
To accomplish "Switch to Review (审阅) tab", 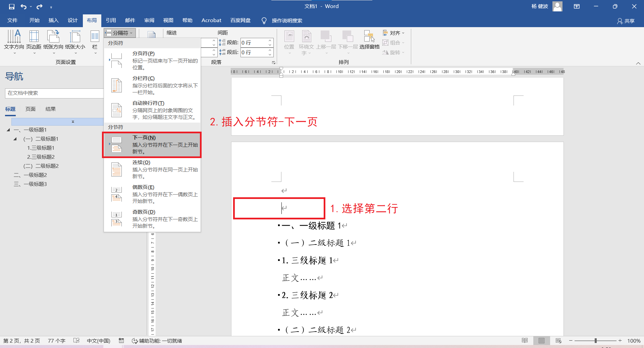I will point(149,20).
